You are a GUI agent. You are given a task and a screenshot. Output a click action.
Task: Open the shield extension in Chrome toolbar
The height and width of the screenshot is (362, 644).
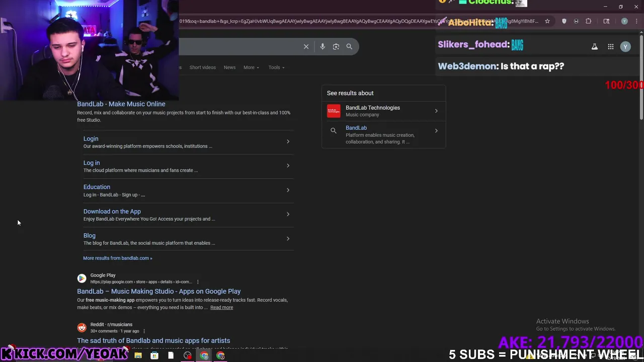tap(564, 21)
